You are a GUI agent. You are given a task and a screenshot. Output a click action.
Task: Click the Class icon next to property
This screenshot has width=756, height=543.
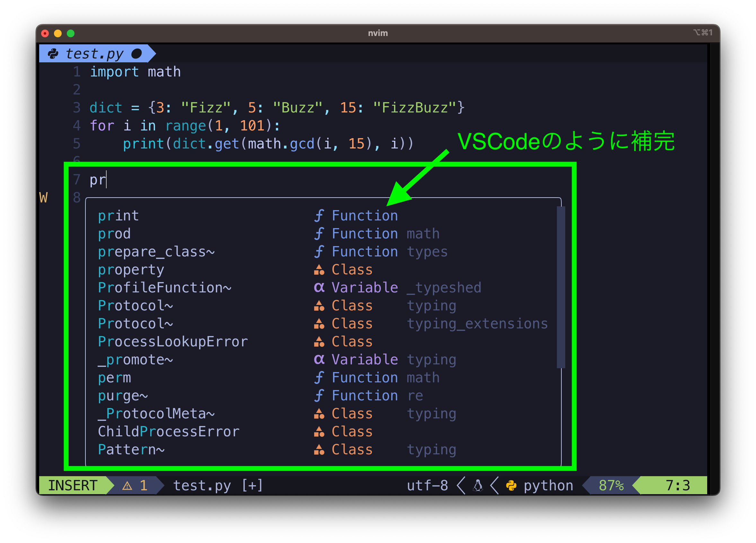point(311,270)
